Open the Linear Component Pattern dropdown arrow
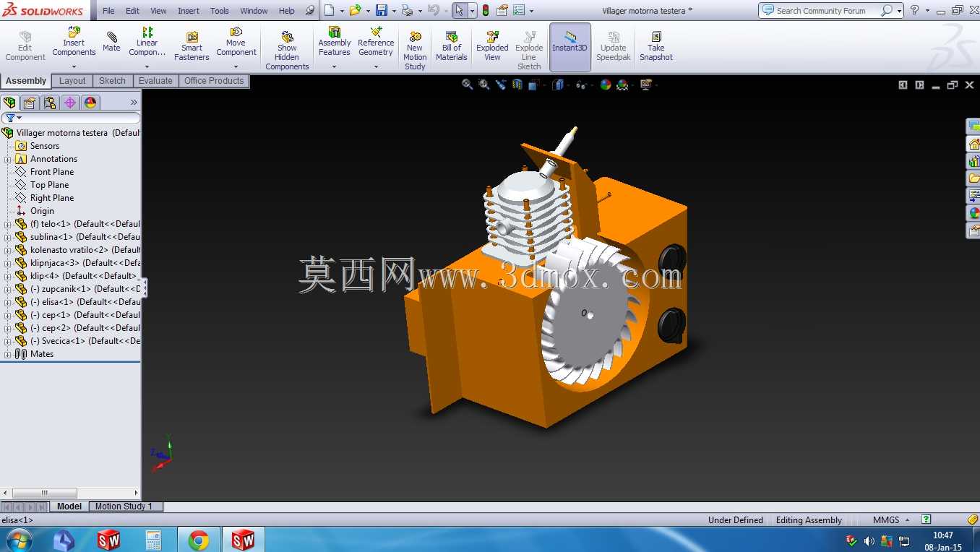The height and width of the screenshot is (552, 980). pos(147,67)
